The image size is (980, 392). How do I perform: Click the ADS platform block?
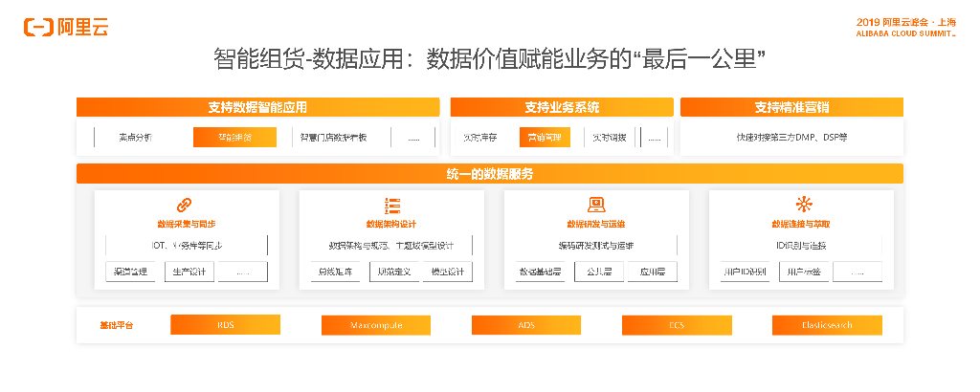pos(526,324)
